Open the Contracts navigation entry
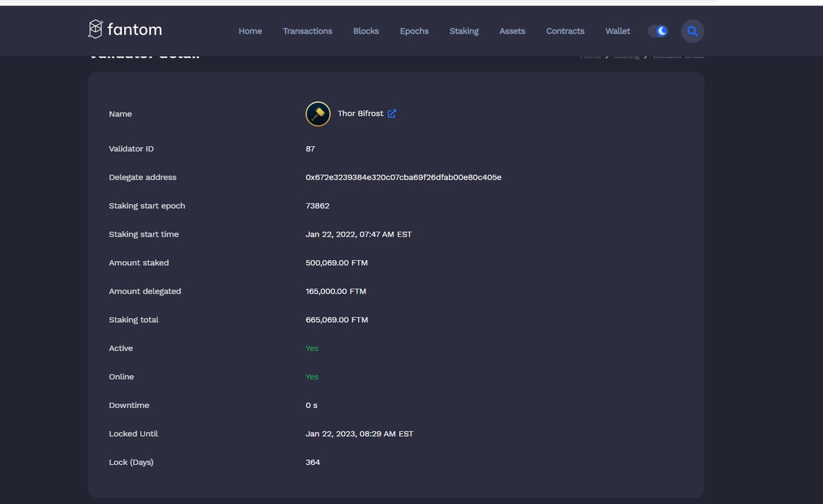This screenshot has width=823, height=504. pos(565,31)
